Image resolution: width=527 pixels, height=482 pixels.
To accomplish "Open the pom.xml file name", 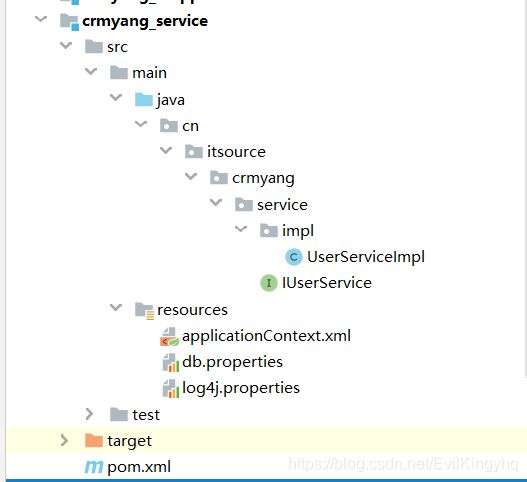I will (139, 467).
